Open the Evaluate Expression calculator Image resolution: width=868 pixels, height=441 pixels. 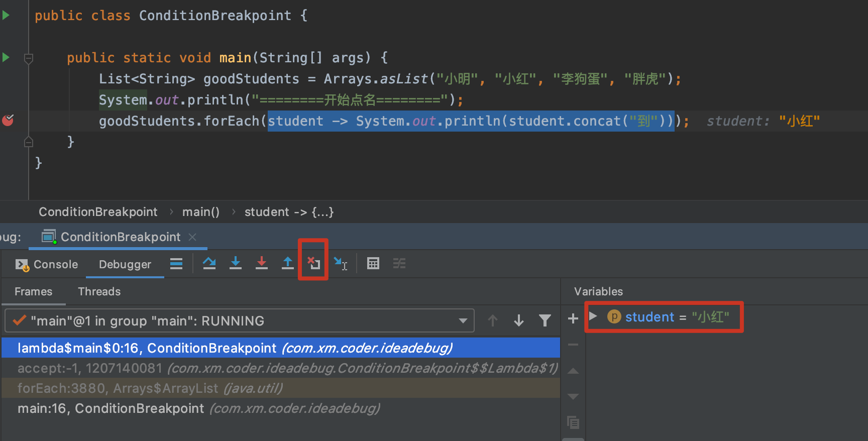coord(373,263)
